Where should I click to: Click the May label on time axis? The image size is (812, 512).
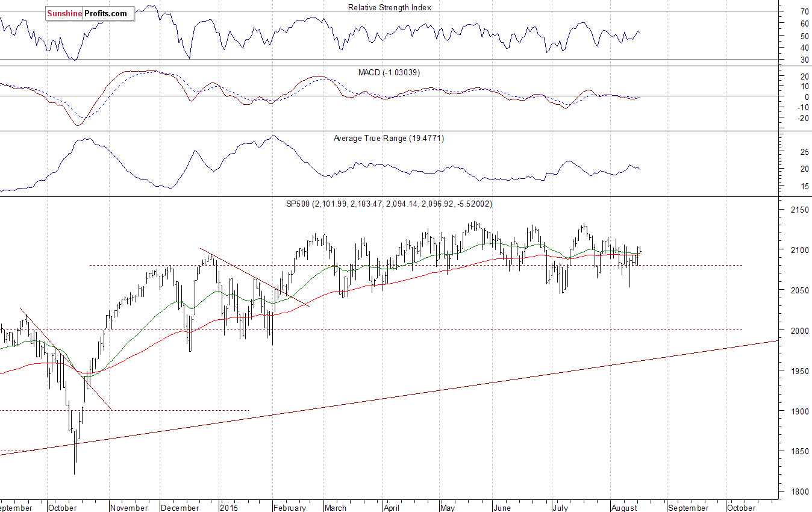pos(447,508)
